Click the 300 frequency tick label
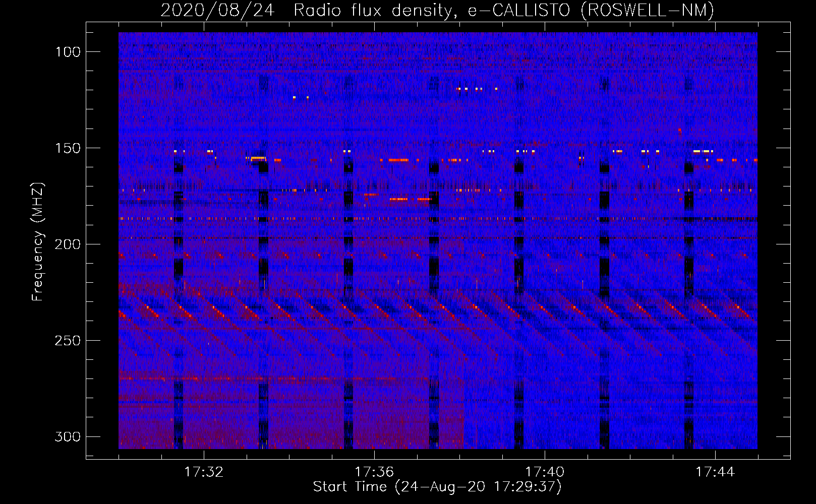This screenshot has height=504, width=816. tap(68, 436)
